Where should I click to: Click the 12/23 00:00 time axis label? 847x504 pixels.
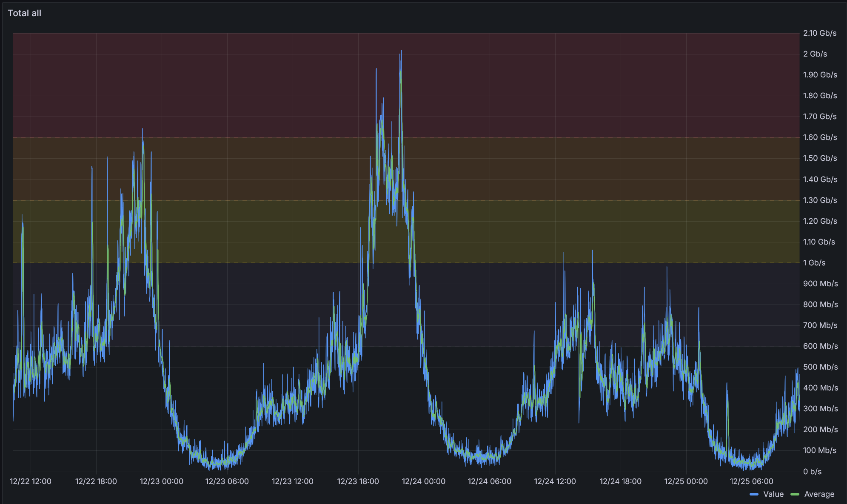coord(162,481)
